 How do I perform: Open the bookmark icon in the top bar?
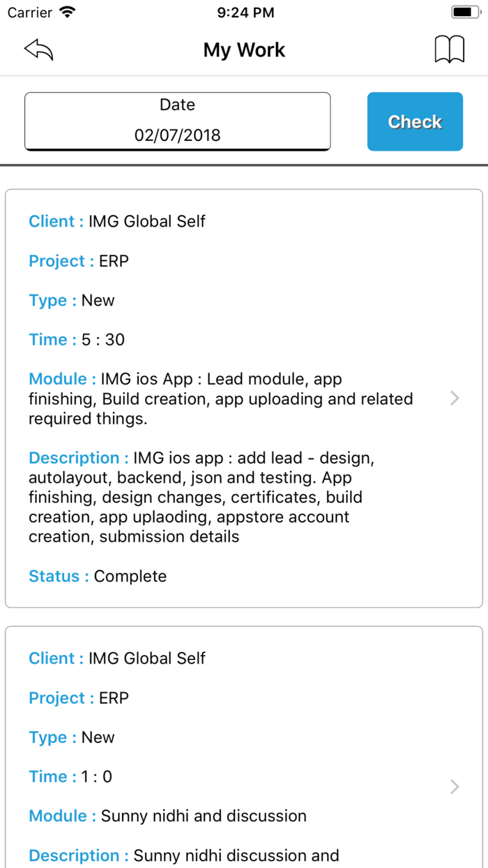point(450,49)
